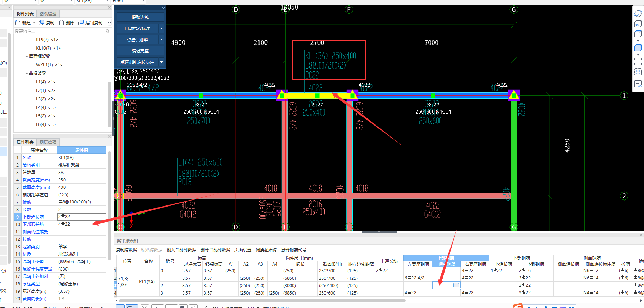Switch to 3D view cube icon
Viewport: 644px width, 308px height.
coord(638,24)
